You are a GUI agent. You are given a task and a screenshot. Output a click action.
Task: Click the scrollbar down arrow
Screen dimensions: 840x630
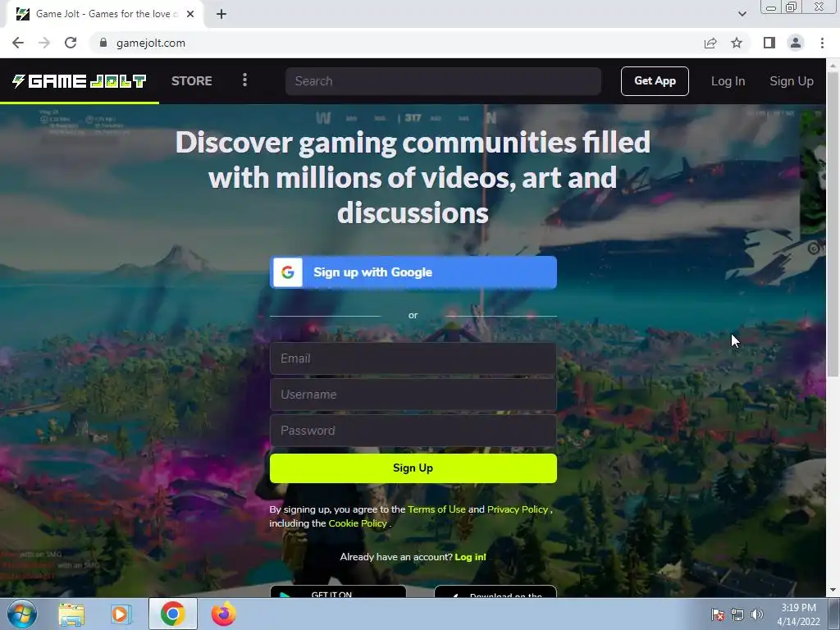pos(833,591)
